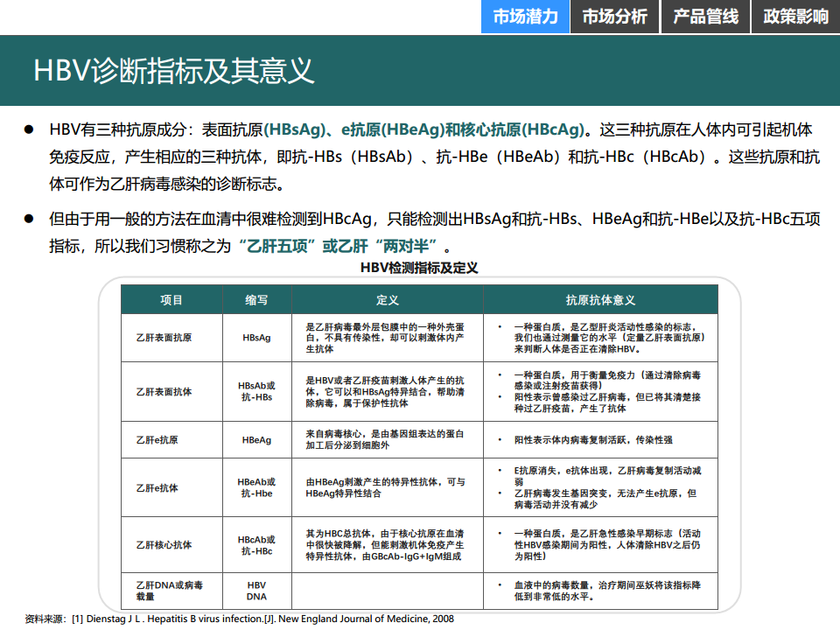The width and height of the screenshot is (840, 630).
Task: Select the 乙肝核心抗体 row label
Action: [x=164, y=544]
